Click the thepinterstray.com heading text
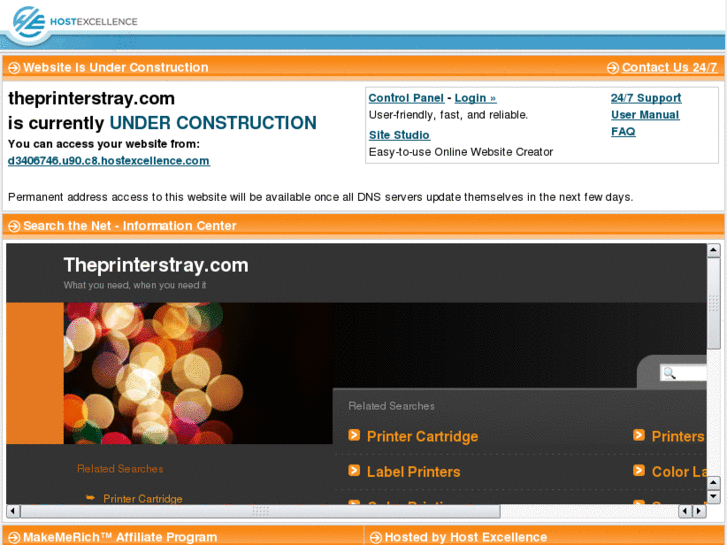 coord(91,98)
